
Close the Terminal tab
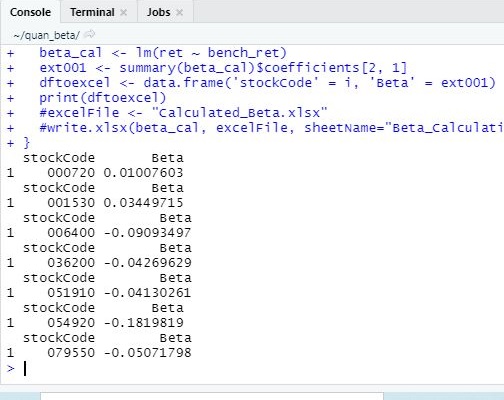[x=124, y=13]
